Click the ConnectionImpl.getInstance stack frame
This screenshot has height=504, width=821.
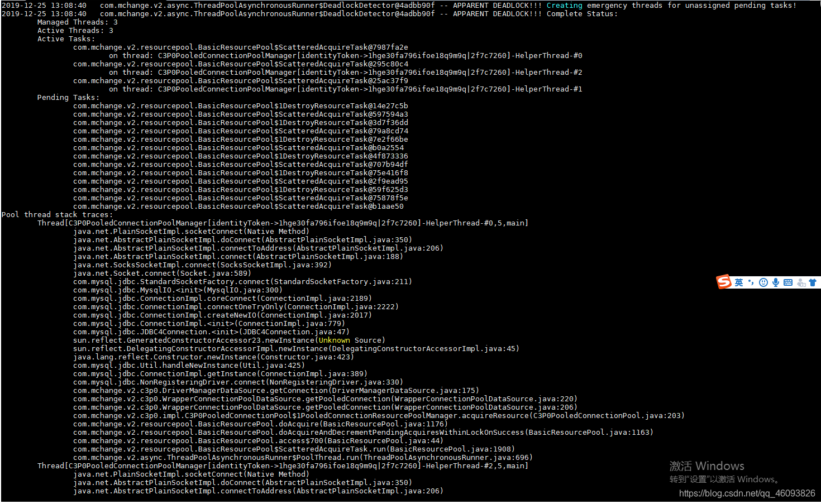coord(220,374)
